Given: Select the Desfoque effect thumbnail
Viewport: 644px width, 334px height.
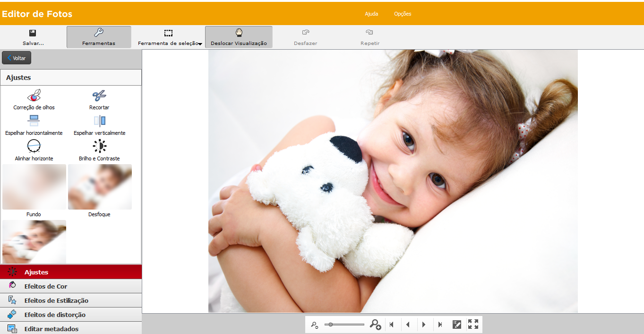Looking at the screenshot, I should [100, 187].
